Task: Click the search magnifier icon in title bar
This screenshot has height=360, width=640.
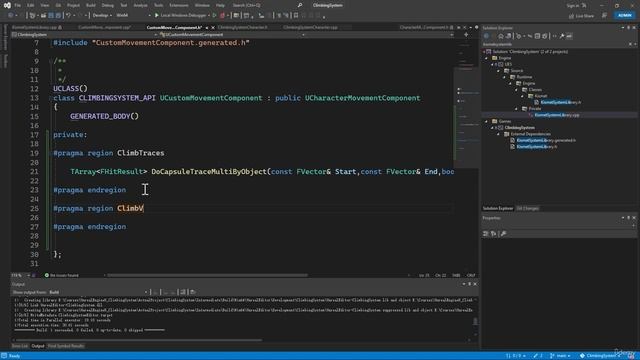Action: click(300, 5)
